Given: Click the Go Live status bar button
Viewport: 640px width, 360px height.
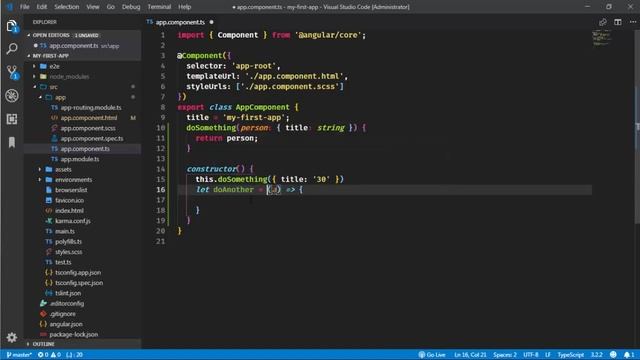Looking at the screenshot, I should click(x=432, y=355).
